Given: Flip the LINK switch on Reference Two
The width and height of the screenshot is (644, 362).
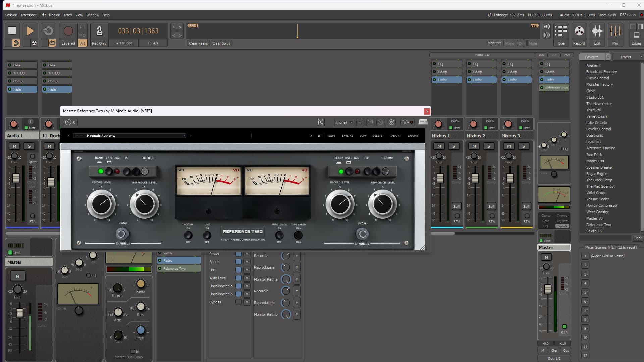Looking at the screenshot, I should (x=207, y=235).
